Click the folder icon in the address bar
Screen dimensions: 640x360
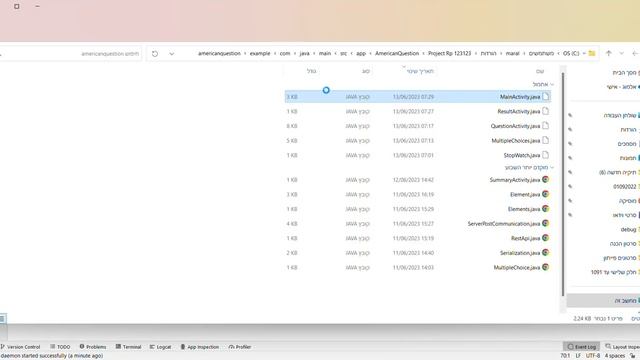point(592,53)
